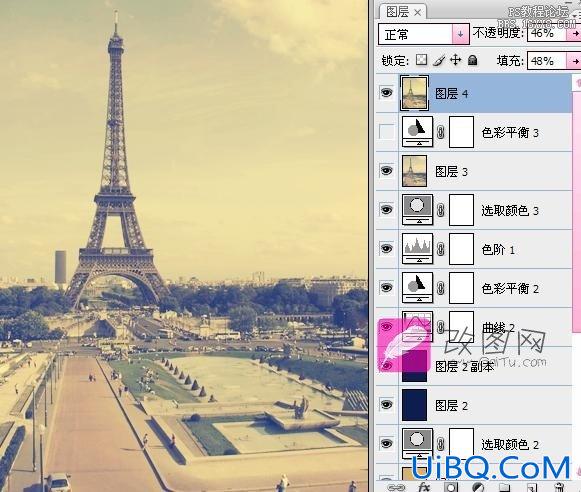
Task: Click the lock position move icon
Action: [455, 60]
